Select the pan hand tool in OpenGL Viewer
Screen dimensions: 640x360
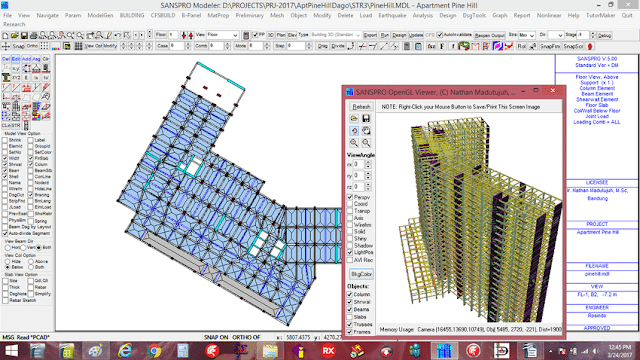point(366,131)
